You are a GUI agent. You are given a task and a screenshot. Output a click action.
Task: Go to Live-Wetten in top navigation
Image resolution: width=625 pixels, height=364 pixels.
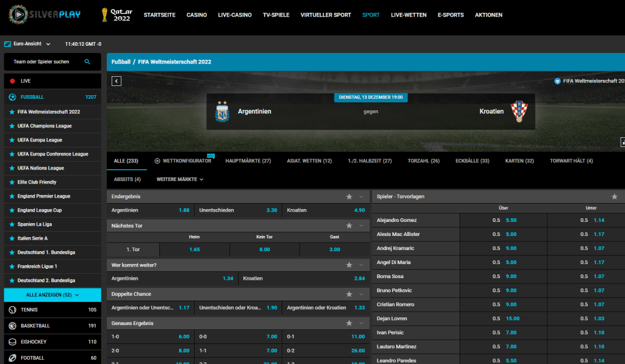coord(408,15)
